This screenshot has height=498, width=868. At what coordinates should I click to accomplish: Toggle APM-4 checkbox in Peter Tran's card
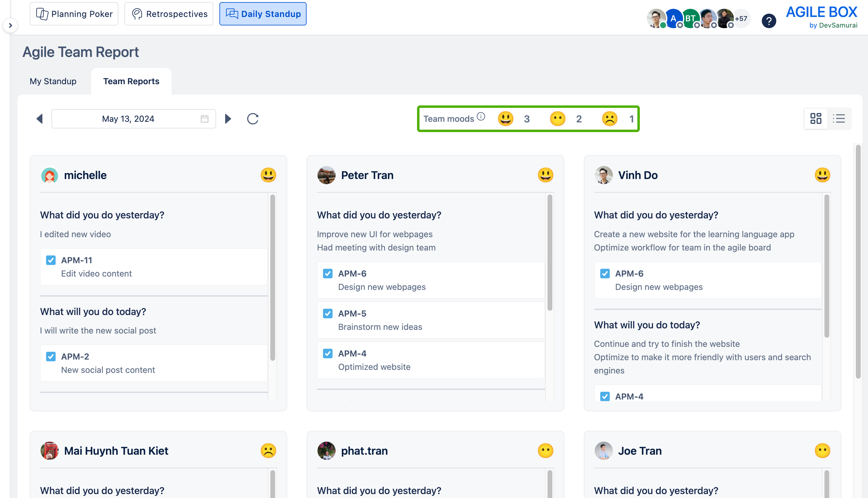pyautogui.click(x=328, y=354)
